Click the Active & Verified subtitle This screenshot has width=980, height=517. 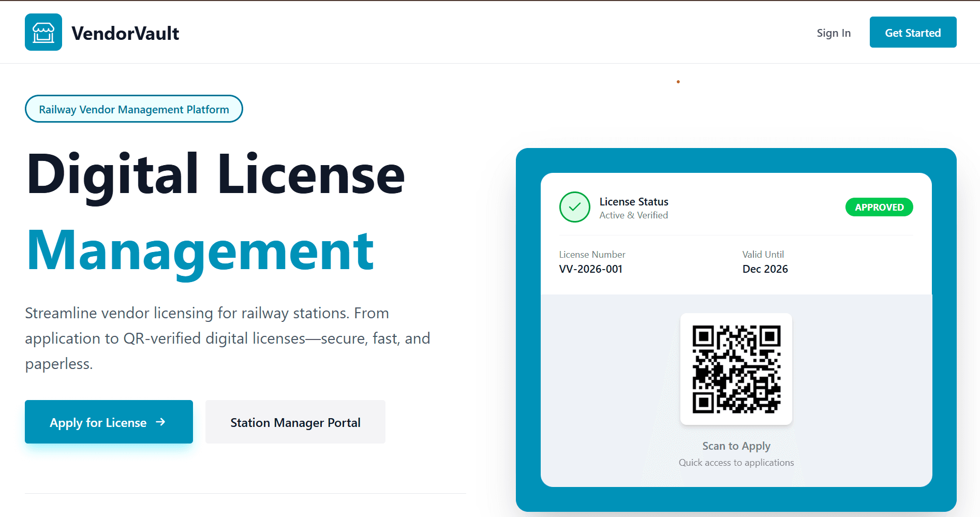tap(633, 215)
